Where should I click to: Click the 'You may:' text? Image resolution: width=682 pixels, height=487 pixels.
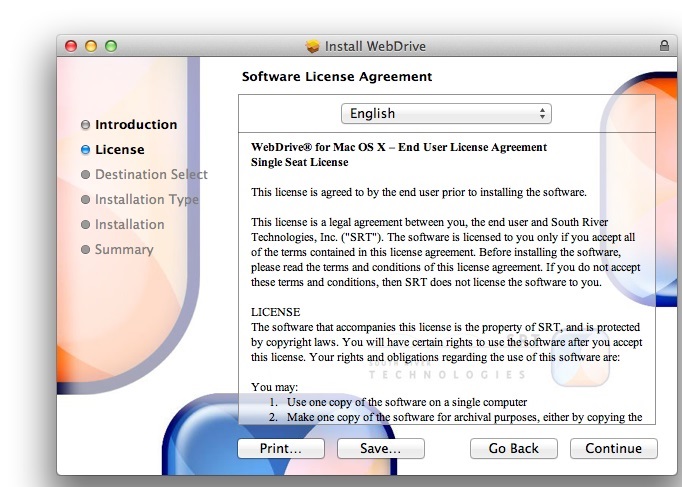click(274, 387)
